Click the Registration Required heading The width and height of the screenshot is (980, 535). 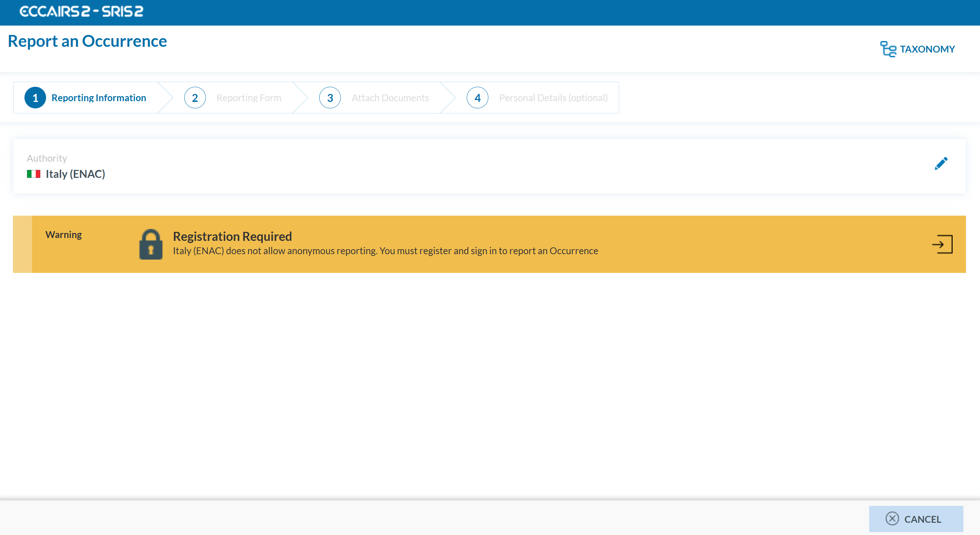(232, 236)
